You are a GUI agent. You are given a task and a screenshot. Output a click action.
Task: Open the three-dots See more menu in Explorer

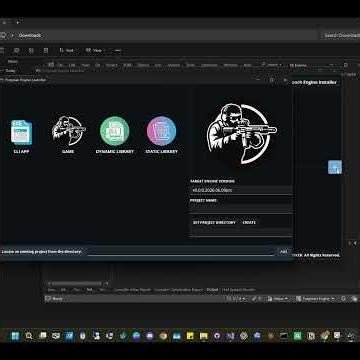[x=118, y=50]
